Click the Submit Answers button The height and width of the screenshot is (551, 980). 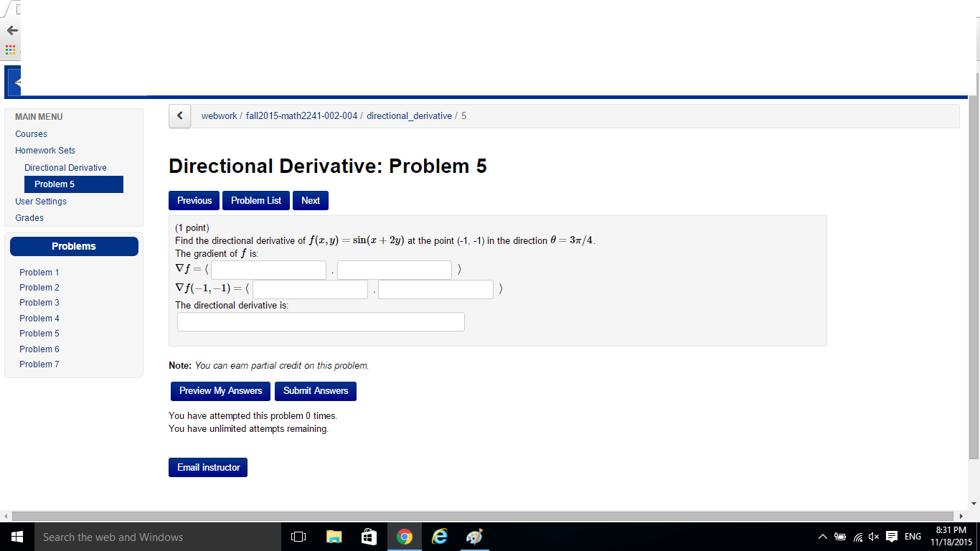pyautogui.click(x=316, y=391)
